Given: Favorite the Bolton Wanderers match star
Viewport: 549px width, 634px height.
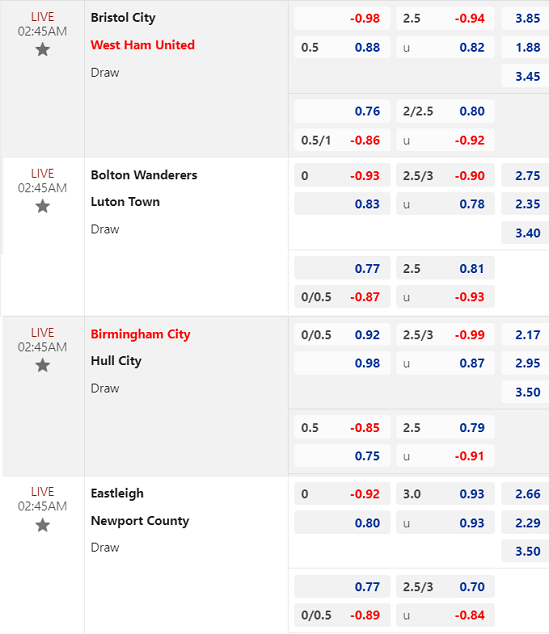Looking at the screenshot, I should pos(42,207).
